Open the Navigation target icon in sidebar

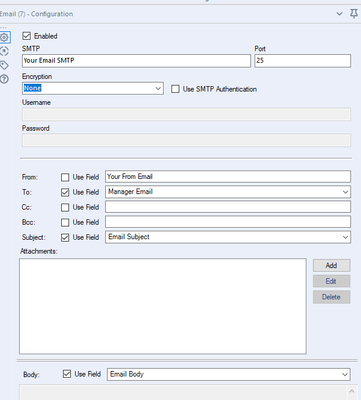[x=4, y=51]
